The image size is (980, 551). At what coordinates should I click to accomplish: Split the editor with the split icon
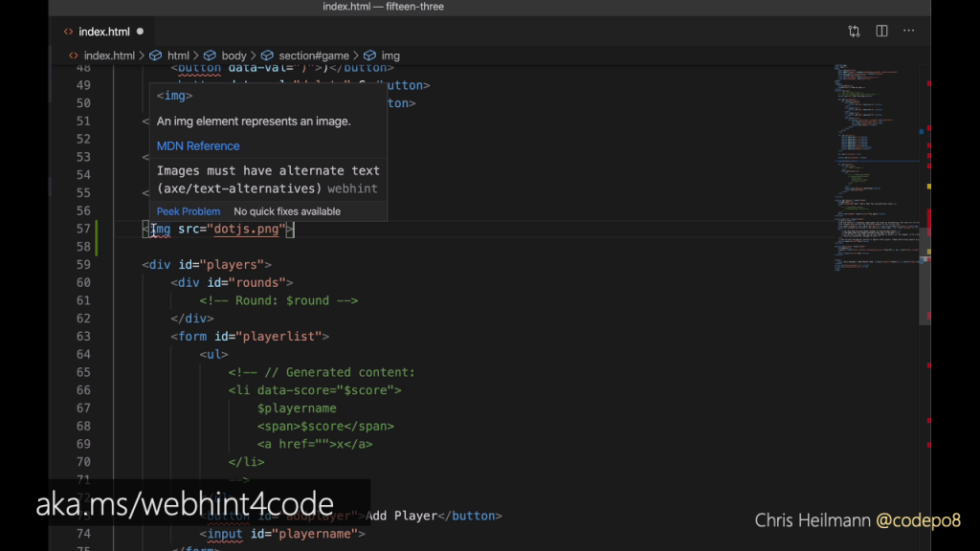point(881,31)
